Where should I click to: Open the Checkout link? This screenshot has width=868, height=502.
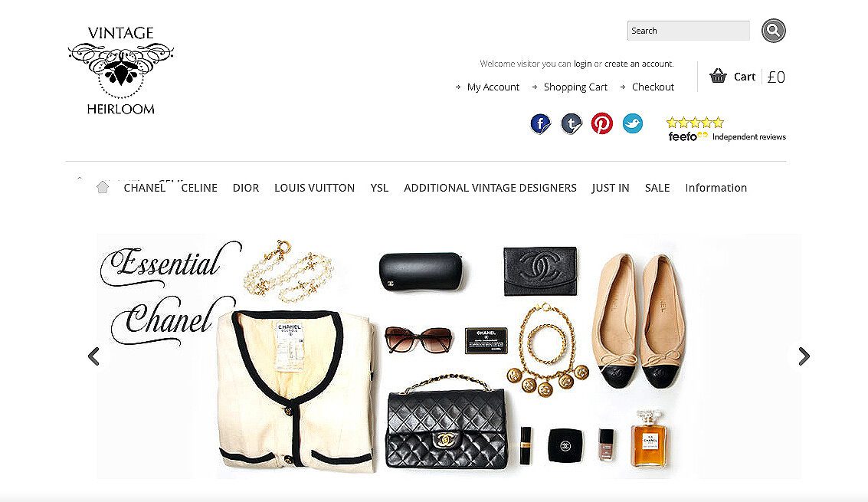[653, 87]
